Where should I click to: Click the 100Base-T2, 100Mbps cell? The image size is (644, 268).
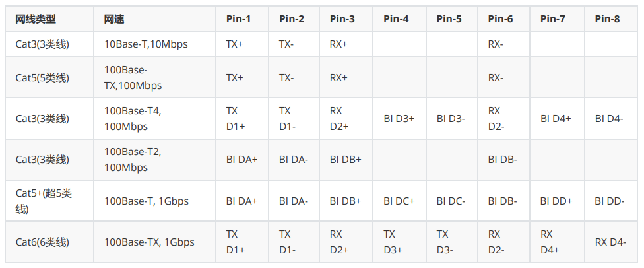coord(155,160)
